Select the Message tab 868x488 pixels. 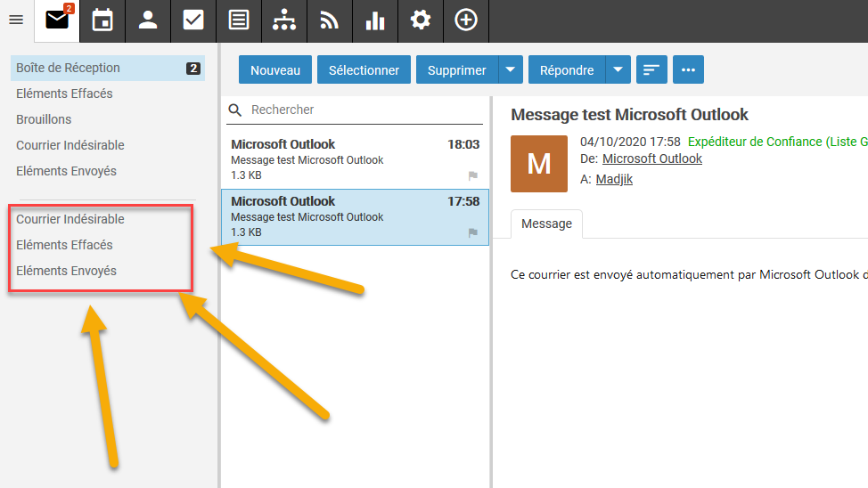546,224
